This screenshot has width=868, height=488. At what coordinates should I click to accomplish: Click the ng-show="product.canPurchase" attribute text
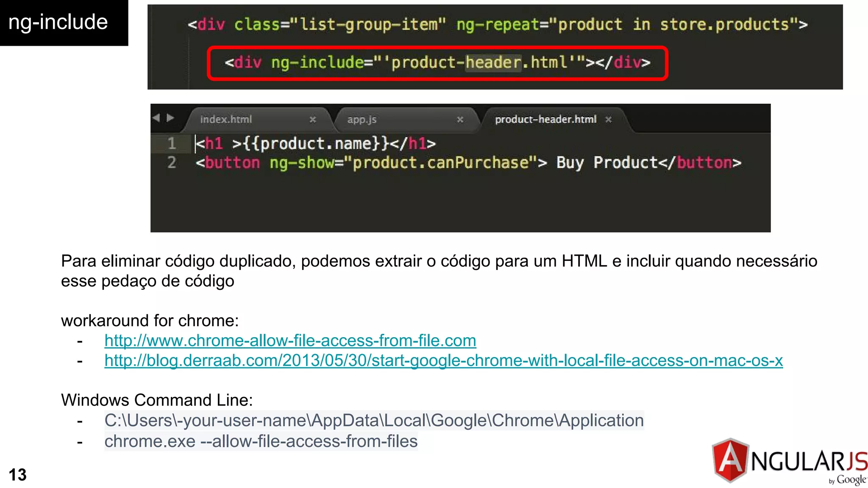point(403,163)
